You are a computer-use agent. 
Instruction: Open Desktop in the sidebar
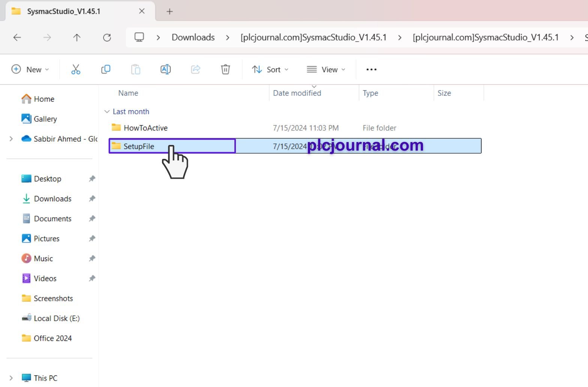(47, 179)
